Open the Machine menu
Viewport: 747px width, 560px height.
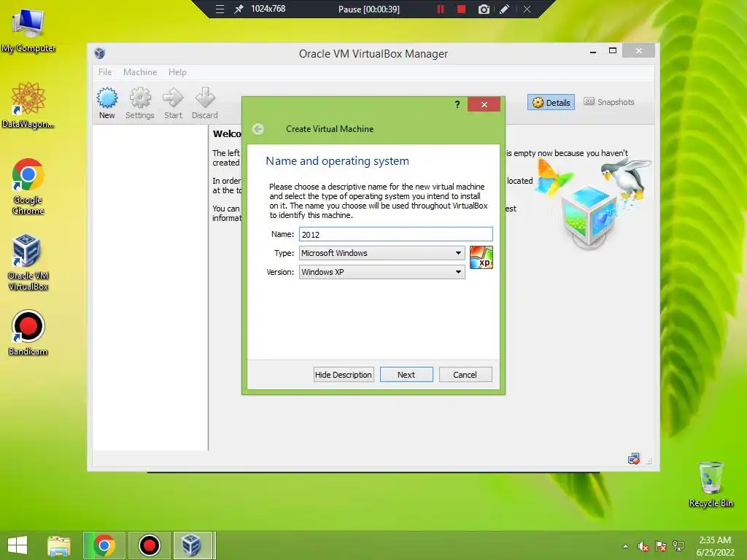pos(140,72)
